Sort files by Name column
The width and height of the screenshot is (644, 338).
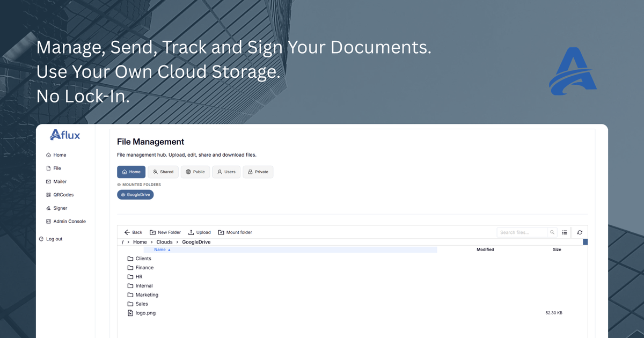(x=160, y=249)
